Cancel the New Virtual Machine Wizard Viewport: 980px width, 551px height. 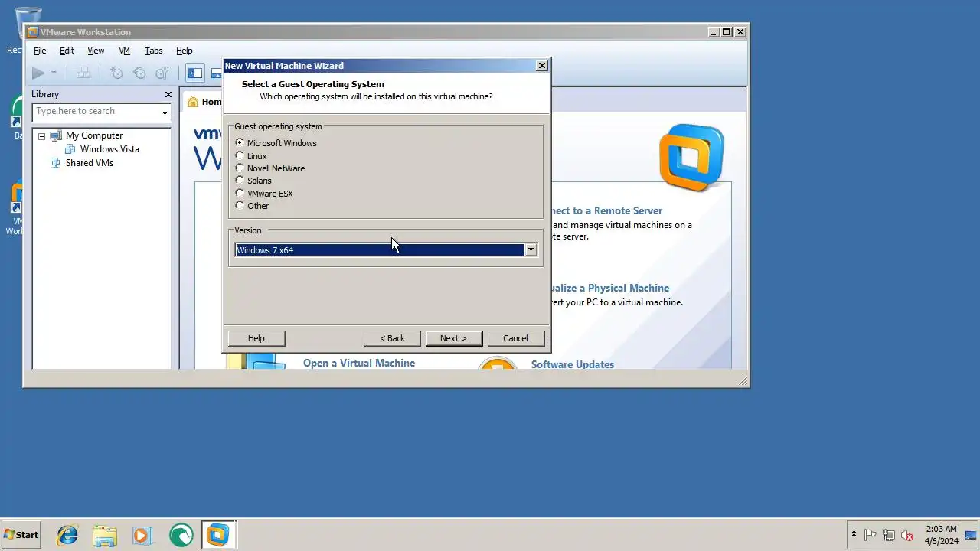coord(515,338)
